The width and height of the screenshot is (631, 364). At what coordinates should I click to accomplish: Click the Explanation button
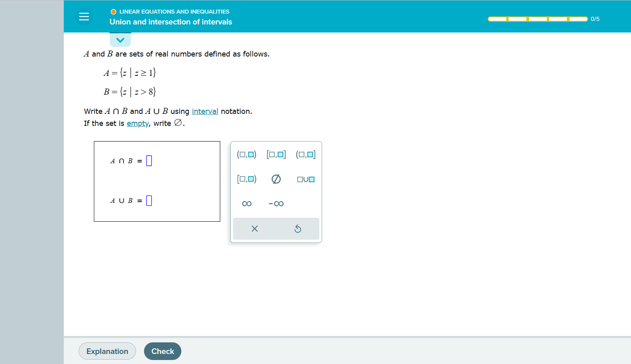click(x=107, y=351)
